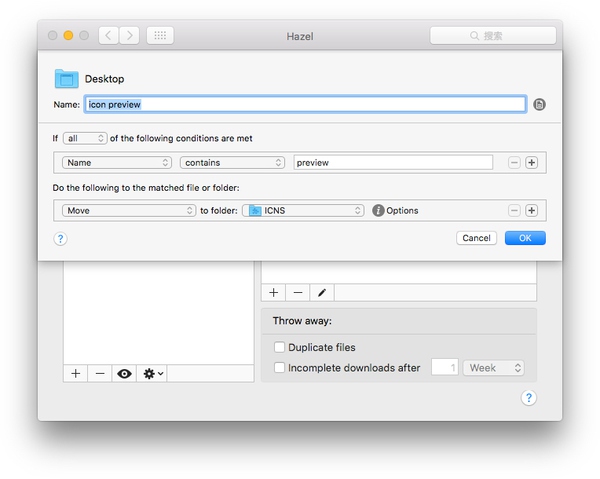This screenshot has width=600, height=479.
Task: Click the rule Name text field
Action: [x=305, y=104]
